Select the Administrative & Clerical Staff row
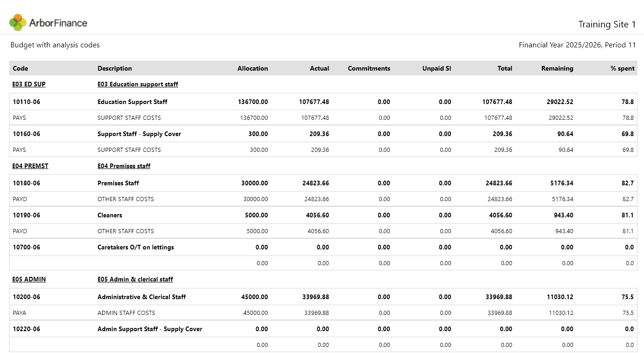 coord(323,297)
